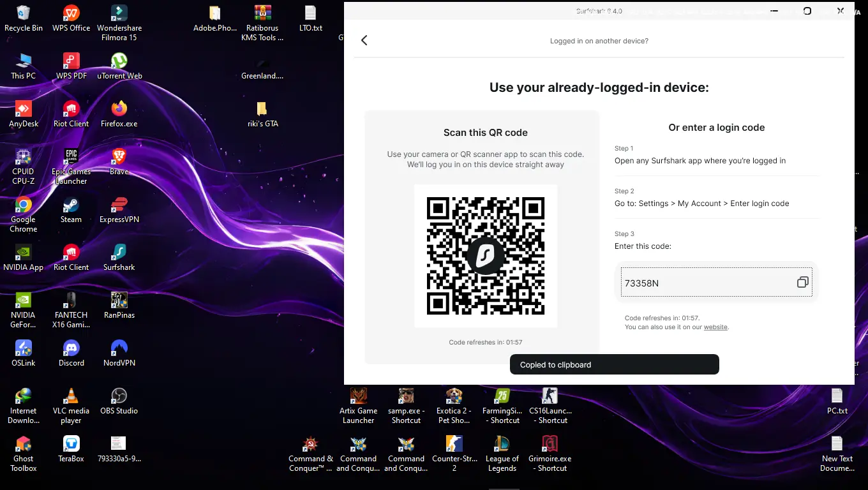Open the Grimoire.exe shortcut

click(x=550, y=454)
